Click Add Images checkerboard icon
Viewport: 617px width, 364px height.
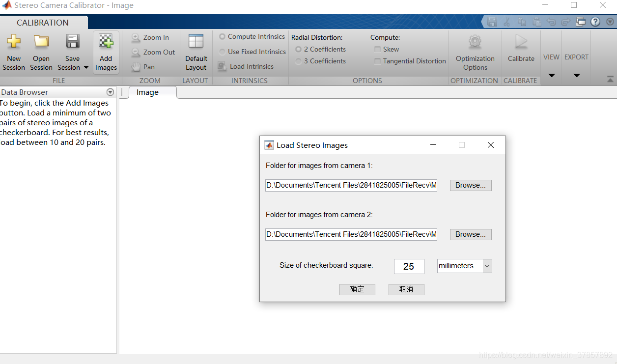[106, 42]
